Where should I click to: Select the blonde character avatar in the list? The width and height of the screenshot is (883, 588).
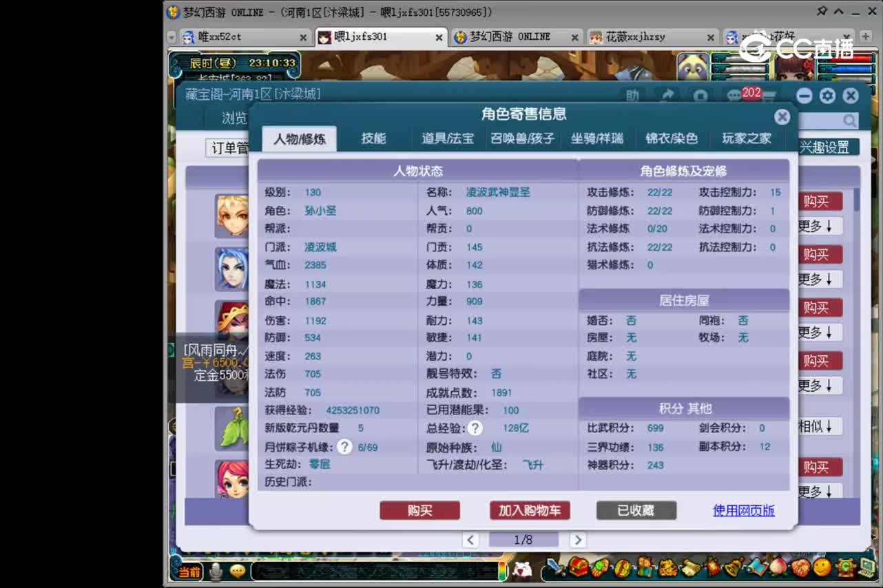pos(231,216)
